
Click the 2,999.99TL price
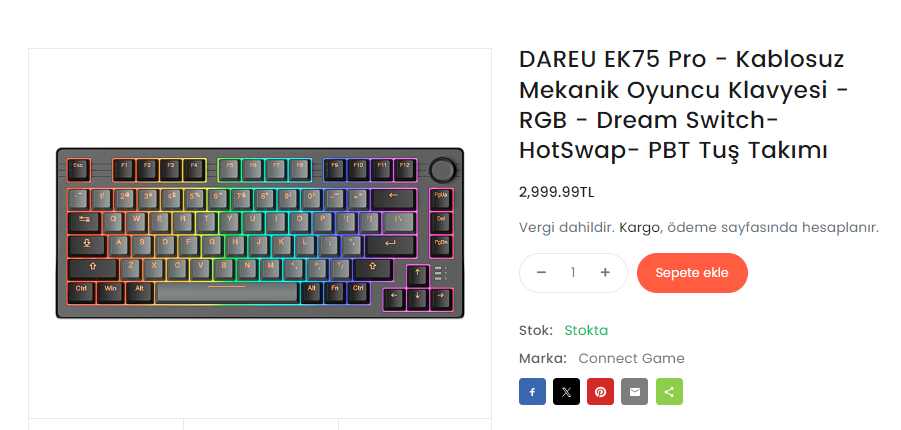tap(556, 192)
